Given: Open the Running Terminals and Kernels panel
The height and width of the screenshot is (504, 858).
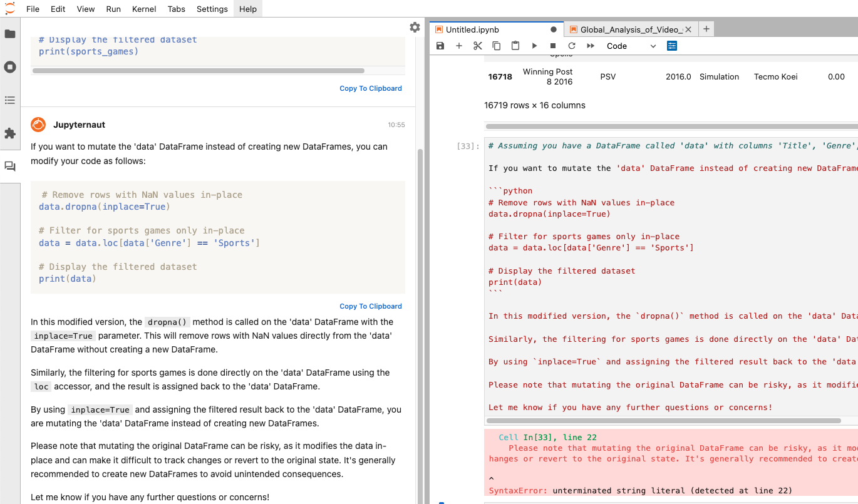Looking at the screenshot, I should coord(10,67).
